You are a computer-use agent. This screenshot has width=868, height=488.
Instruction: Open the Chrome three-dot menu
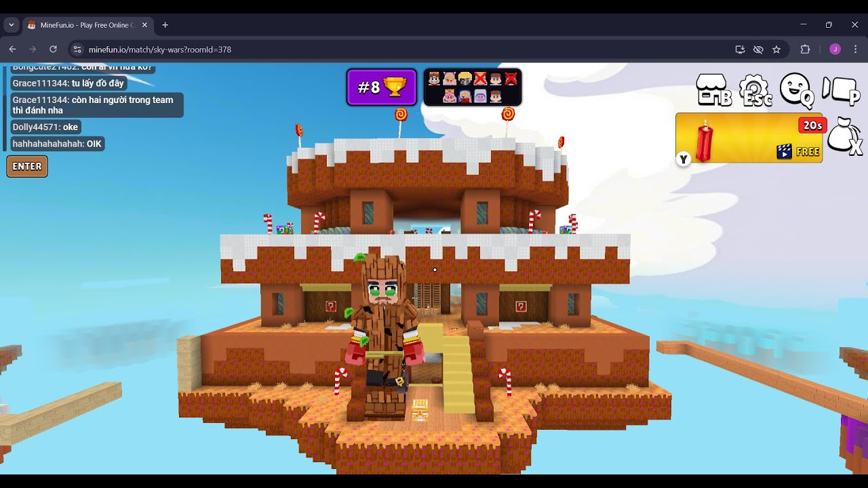click(855, 49)
